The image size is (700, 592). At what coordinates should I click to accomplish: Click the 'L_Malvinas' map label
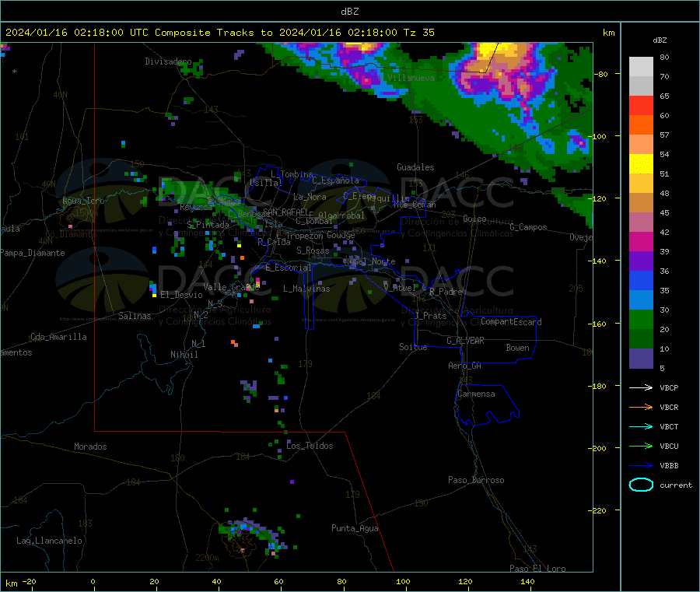tap(306, 289)
